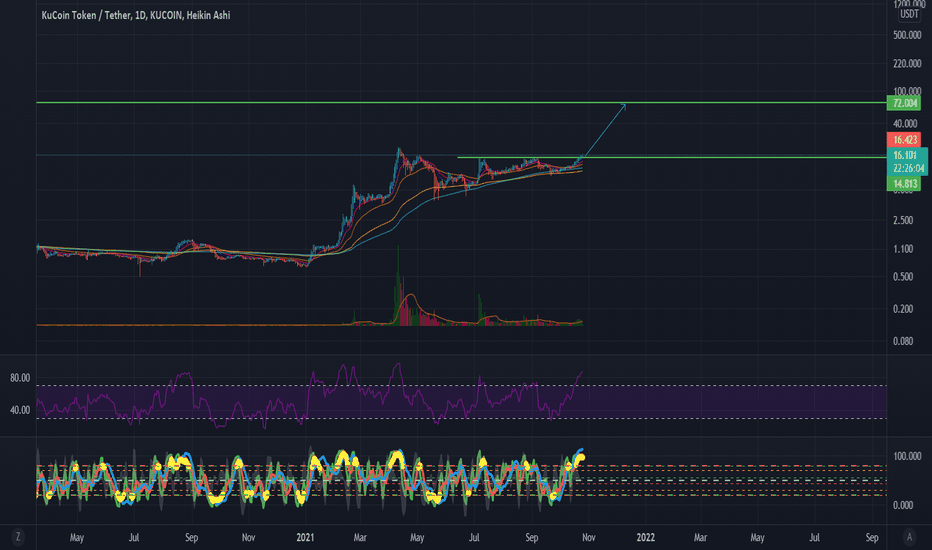This screenshot has width=932, height=550.
Task: Open the USDT currency selector
Action: pyautogui.click(x=909, y=14)
